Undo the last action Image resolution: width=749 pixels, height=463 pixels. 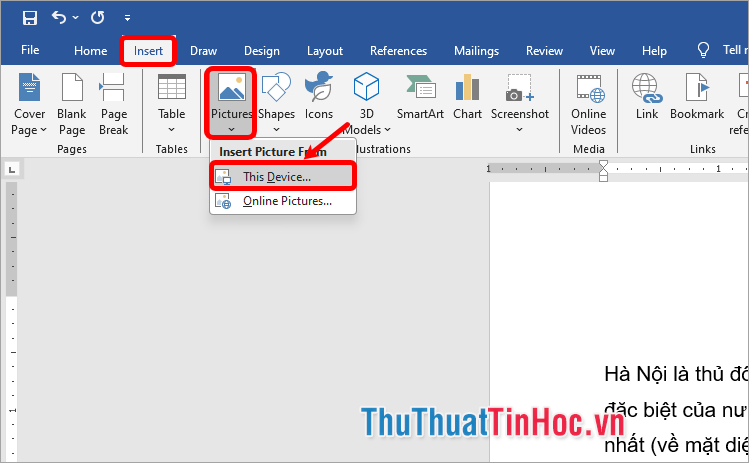[x=59, y=18]
